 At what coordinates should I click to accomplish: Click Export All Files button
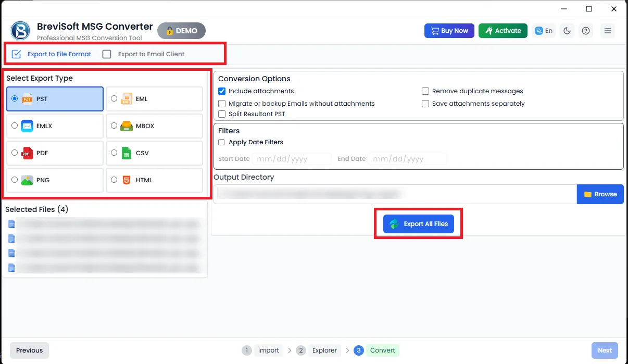(419, 224)
